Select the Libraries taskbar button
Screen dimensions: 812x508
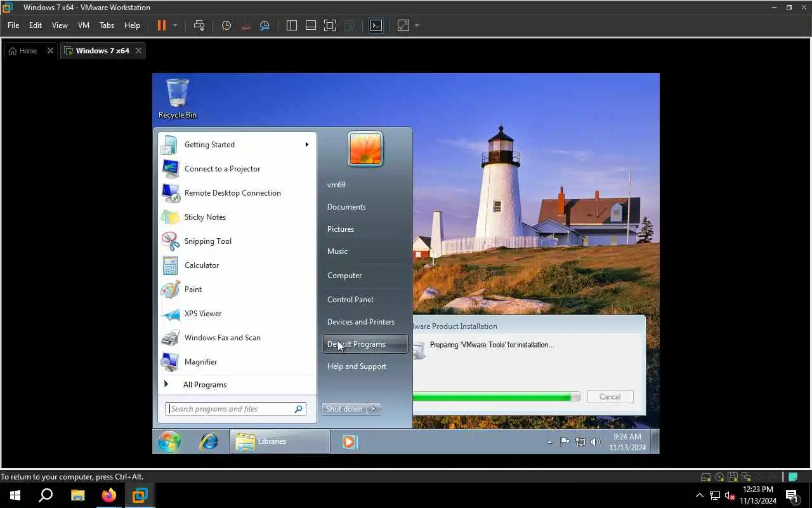pyautogui.click(x=280, y=441)
